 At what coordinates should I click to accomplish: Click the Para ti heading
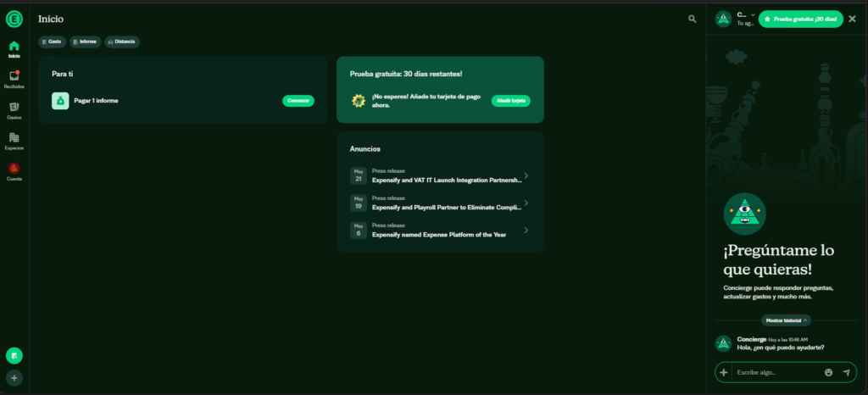[x=63, y=74]
